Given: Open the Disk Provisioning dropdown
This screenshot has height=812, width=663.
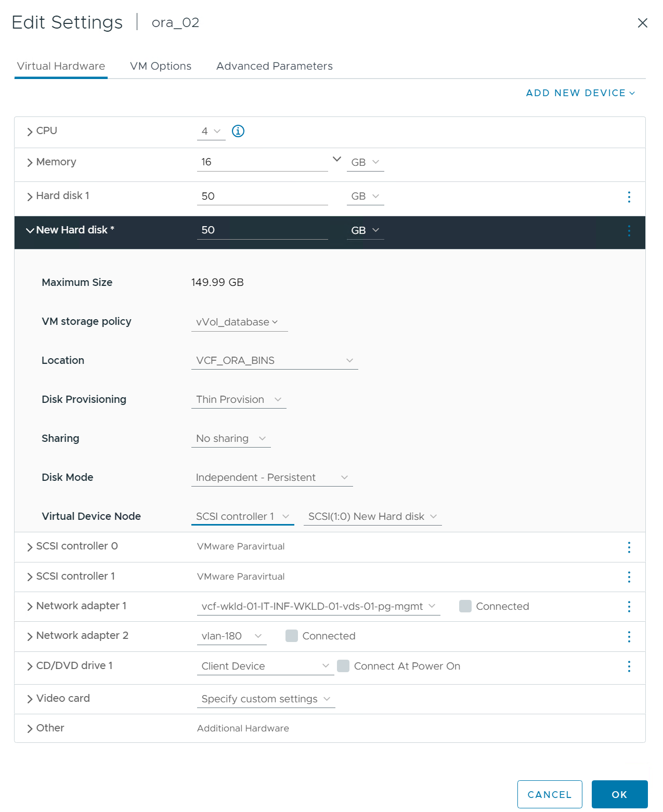Looking at the screenshot, I should coord(239,400).
